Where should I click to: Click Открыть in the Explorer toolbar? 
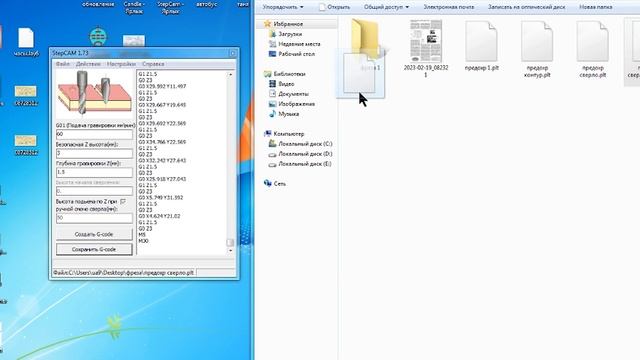point(335,7)
